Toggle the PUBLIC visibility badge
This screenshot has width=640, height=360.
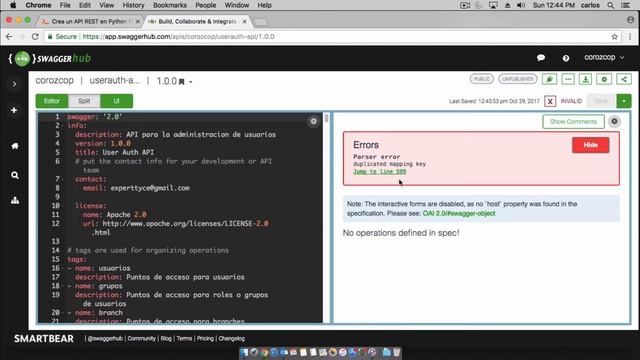click(x=482, y=79)
